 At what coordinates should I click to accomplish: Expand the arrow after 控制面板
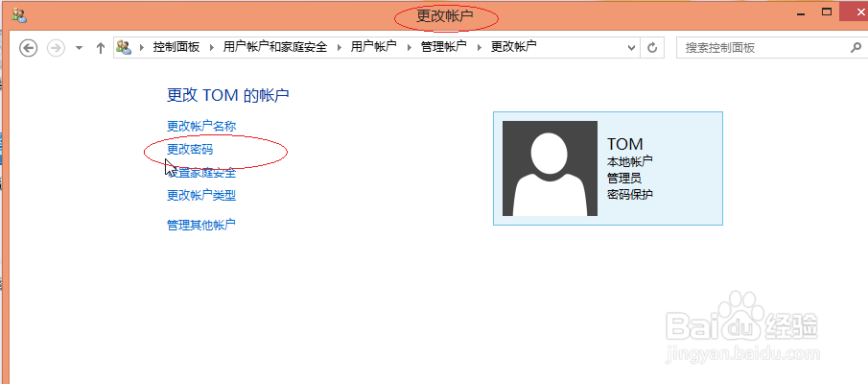point(211,48)
